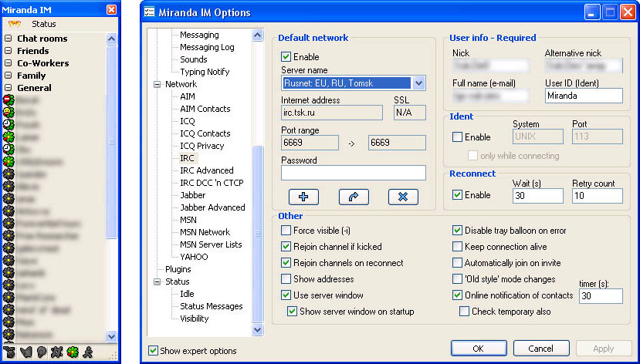
Task: Click the Retry count field
Action: tap(597, 196)
